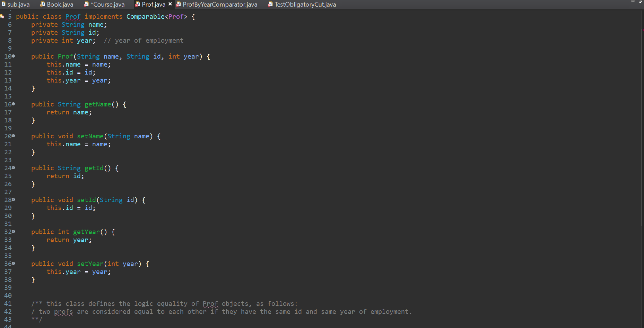Switch to the sub.java tab
Image resolution: width=644 pixels, height=328 pixels.
pos(16,5)
